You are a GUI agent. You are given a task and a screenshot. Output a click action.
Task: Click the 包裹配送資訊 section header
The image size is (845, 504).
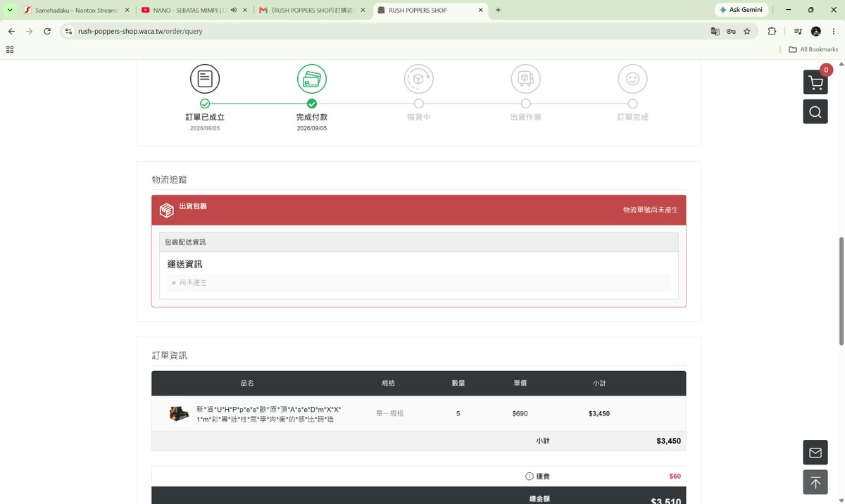tap(419, 242)
